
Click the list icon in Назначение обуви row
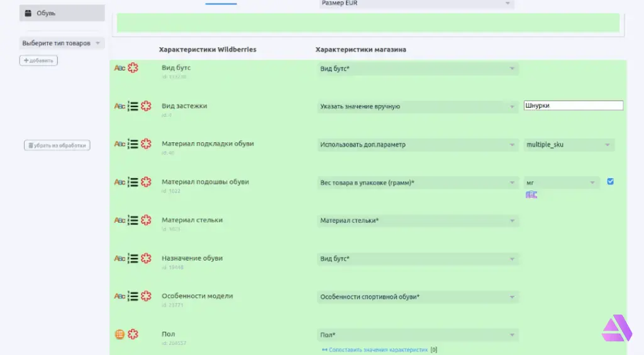click(x=133, y=259)
